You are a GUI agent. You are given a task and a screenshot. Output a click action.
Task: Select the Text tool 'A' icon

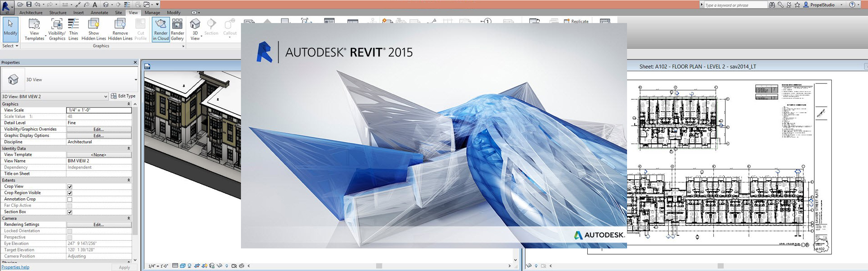(95, 5)
